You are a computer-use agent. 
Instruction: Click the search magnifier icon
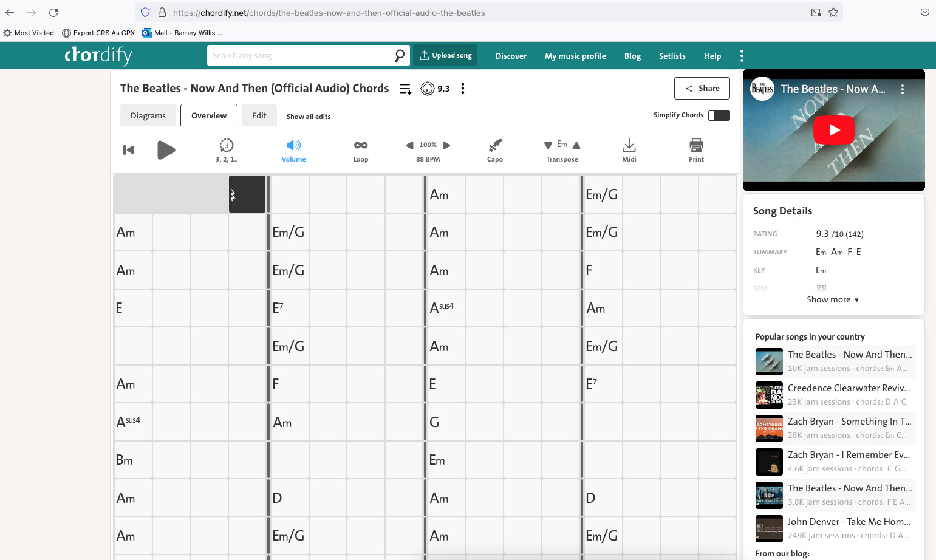tap(399, 56)
